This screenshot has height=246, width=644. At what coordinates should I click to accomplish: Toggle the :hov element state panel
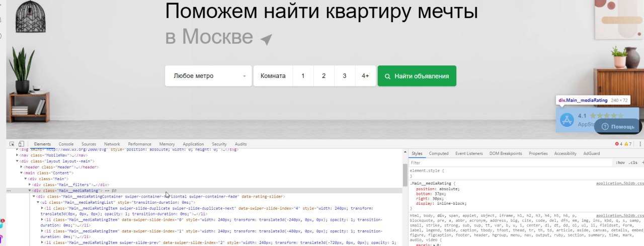coord(620,163)
